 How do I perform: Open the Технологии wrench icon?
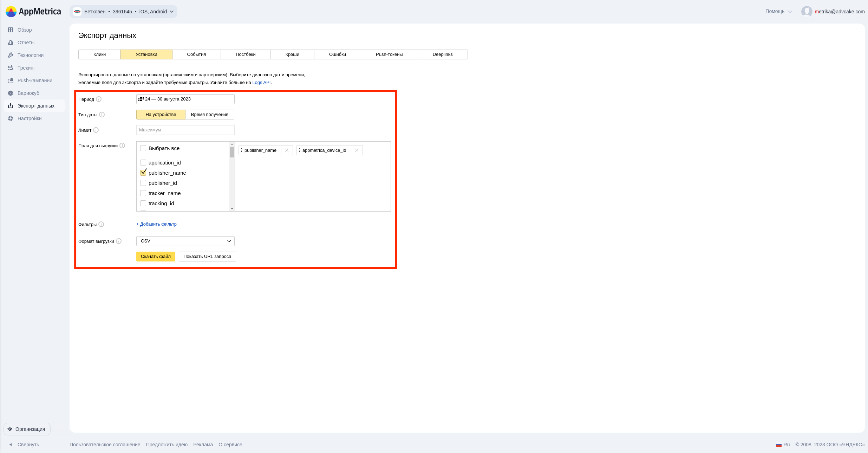click(x=11, y=55)
